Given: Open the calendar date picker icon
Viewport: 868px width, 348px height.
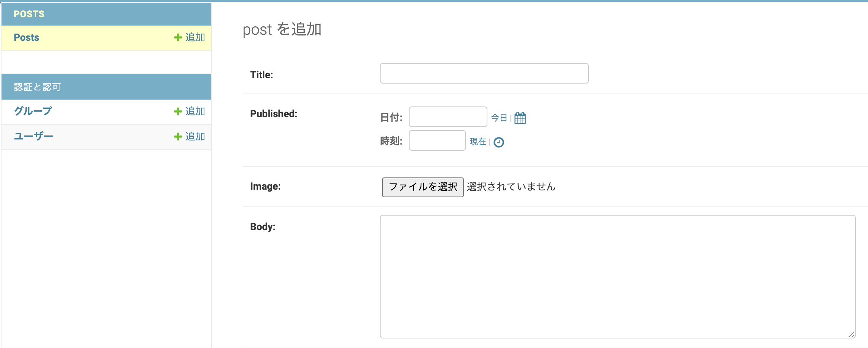Looking at the screenshot, I should tap(520, 118).
